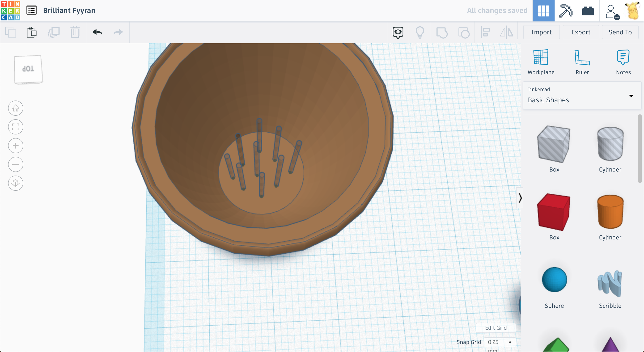The image size is (644, 352).
Task: Toggle show all light bulb icon
Action: (420, 32)
